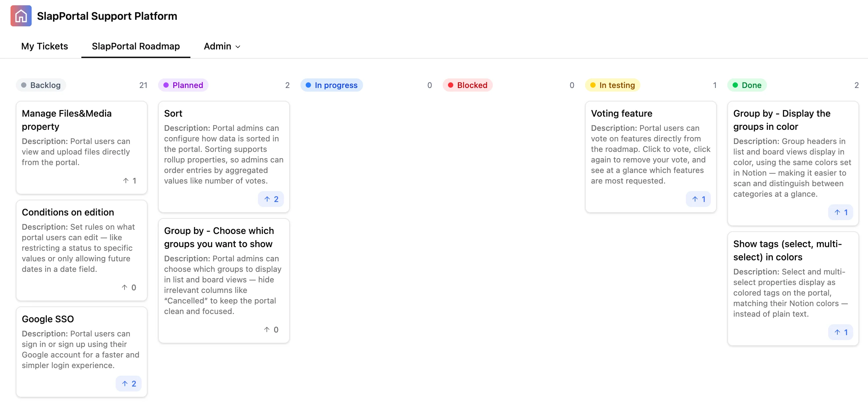
Task: Upvote the Conditions on edition card
Action: pos(129,287)
